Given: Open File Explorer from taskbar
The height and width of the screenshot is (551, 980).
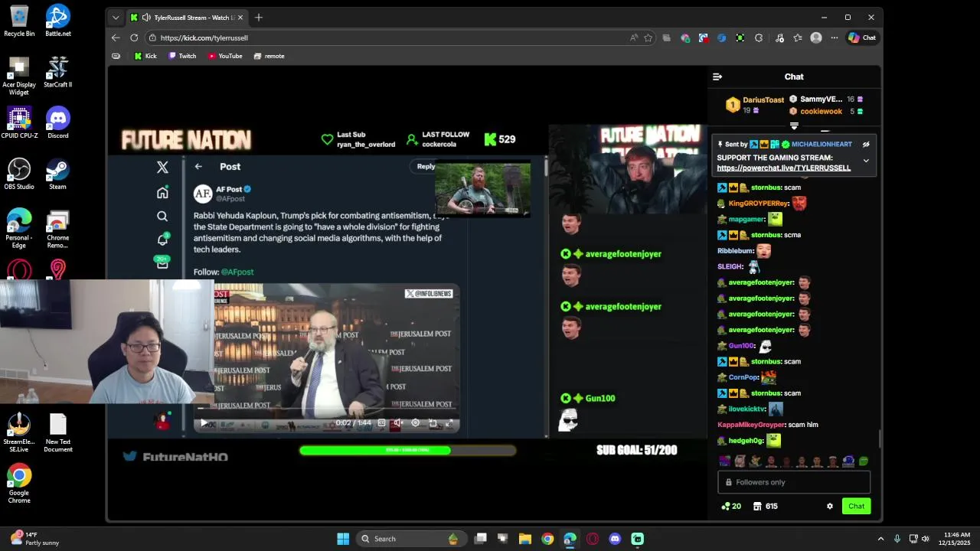Looking at the screenshot, I should click(525, 539).
